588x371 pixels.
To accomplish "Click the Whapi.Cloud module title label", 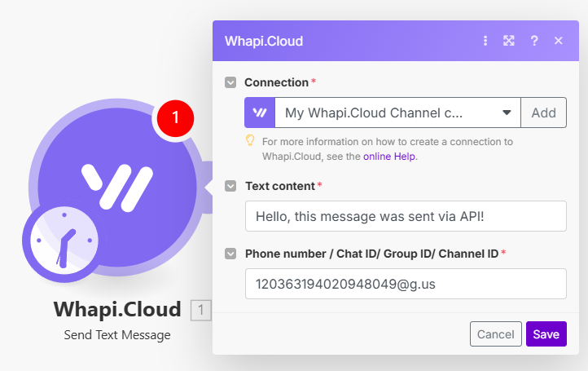I will (x=117, y=309).
